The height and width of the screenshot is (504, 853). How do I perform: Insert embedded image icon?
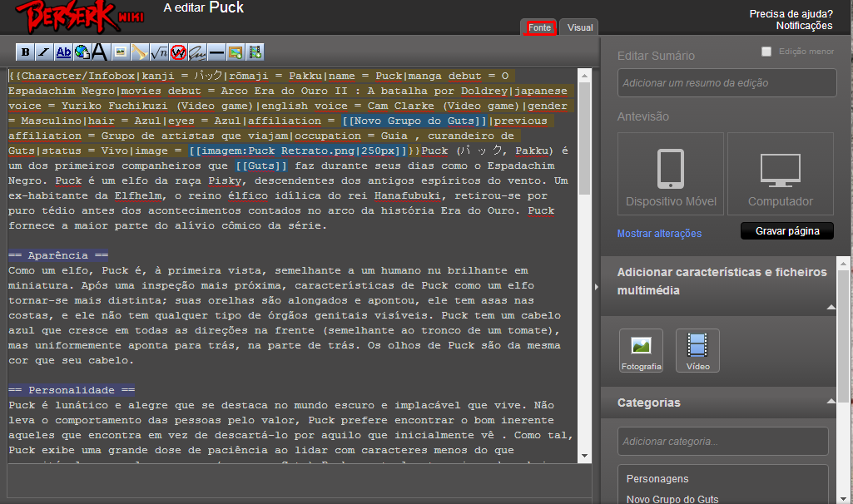[120, 52]
